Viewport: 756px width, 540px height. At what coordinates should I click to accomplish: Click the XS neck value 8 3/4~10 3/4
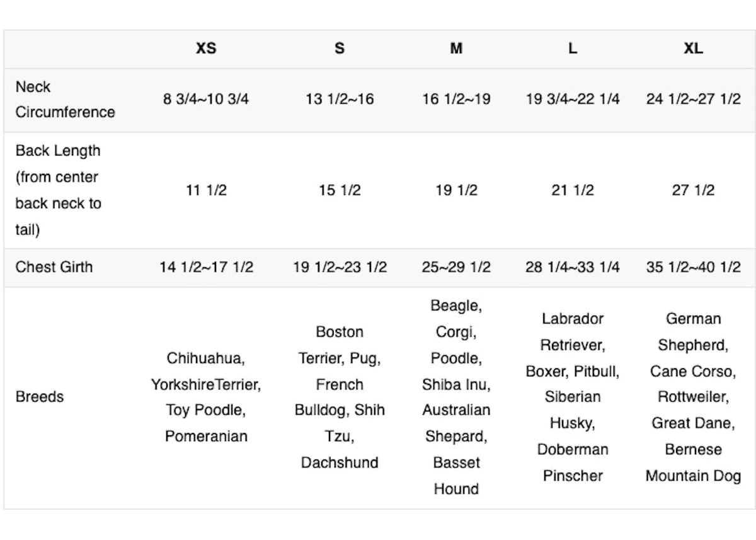pyautogui.click(x=206, y=100)
